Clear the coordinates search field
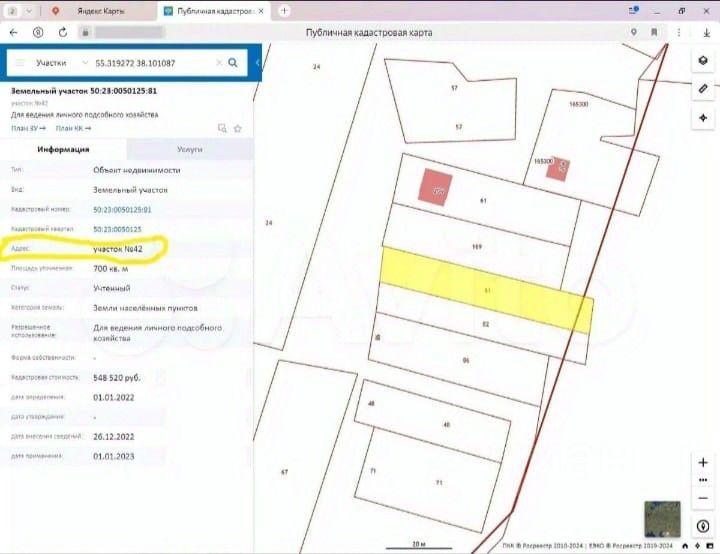720x554 pixels. click(219, 62)
